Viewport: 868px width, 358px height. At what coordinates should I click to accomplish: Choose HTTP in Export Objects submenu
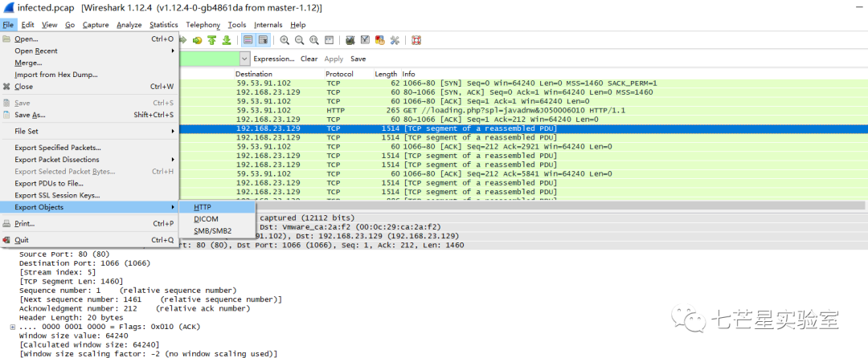[217, 207]
